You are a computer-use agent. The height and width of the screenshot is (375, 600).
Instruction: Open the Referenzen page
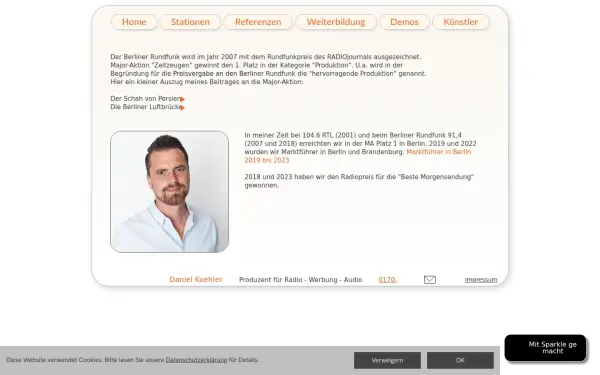click(x=258, y=22)
